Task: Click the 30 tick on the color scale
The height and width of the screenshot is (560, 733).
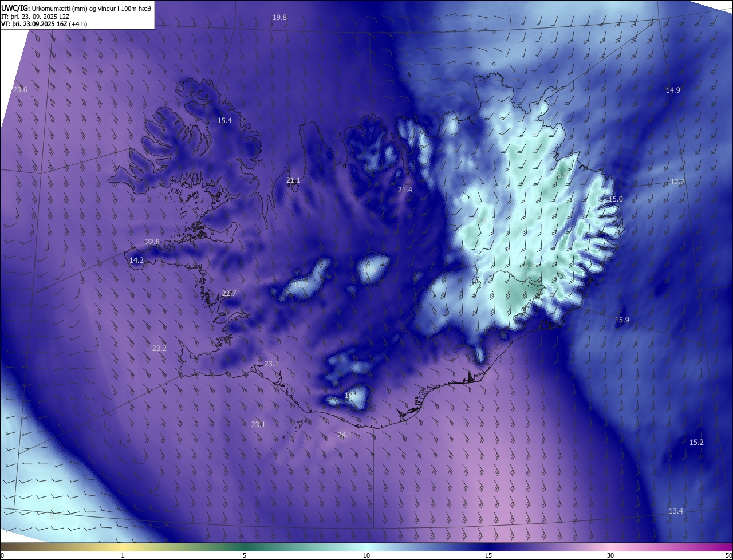Action: (610, 555)
